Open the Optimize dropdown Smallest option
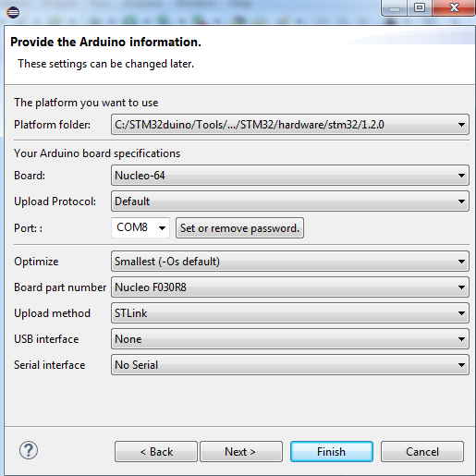476x476 pixels. point(290,262)
